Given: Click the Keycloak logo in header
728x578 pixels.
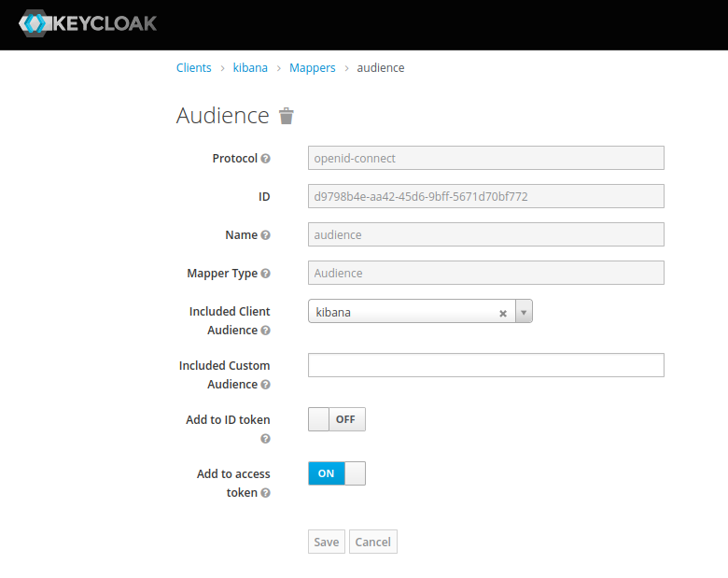Looking at the screenshot, I should (88, 23).
